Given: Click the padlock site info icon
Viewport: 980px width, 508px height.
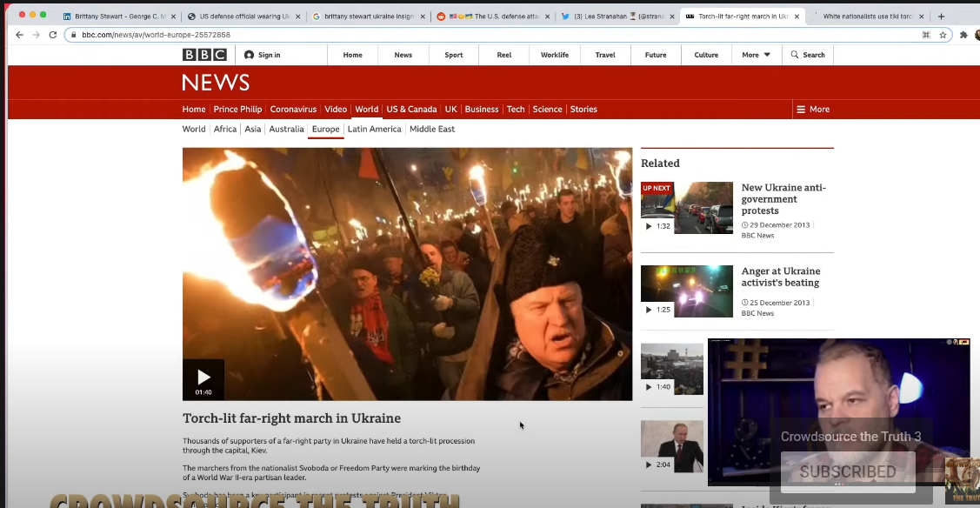Looking at the screenshot, I should pyautogui.click(x=74, y=35).
